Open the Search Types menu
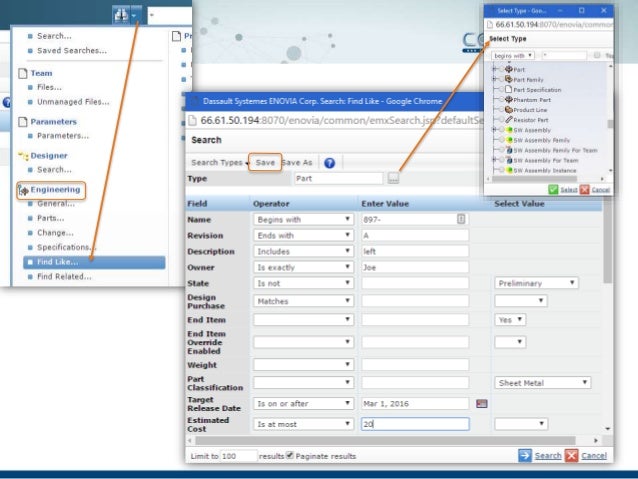This screenshot has height=479, width=638. point(219,162)
